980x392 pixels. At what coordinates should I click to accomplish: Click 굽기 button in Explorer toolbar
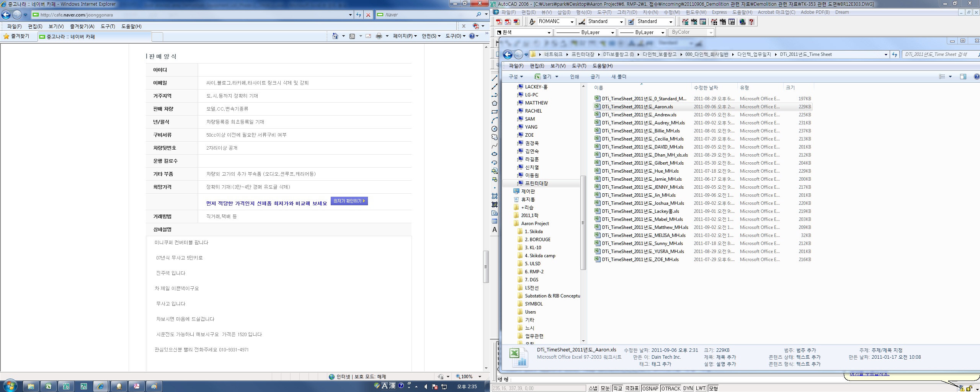tap(595, 77)
